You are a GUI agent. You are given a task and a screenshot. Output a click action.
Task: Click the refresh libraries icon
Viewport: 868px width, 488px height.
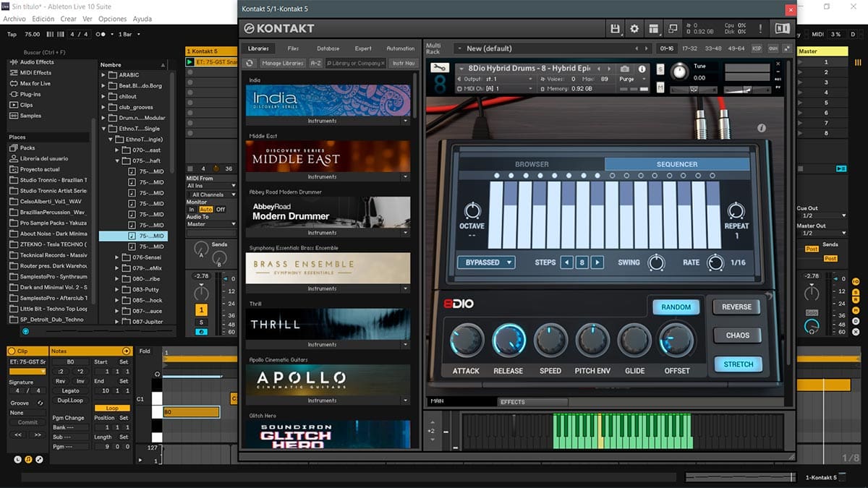(251, 63)
